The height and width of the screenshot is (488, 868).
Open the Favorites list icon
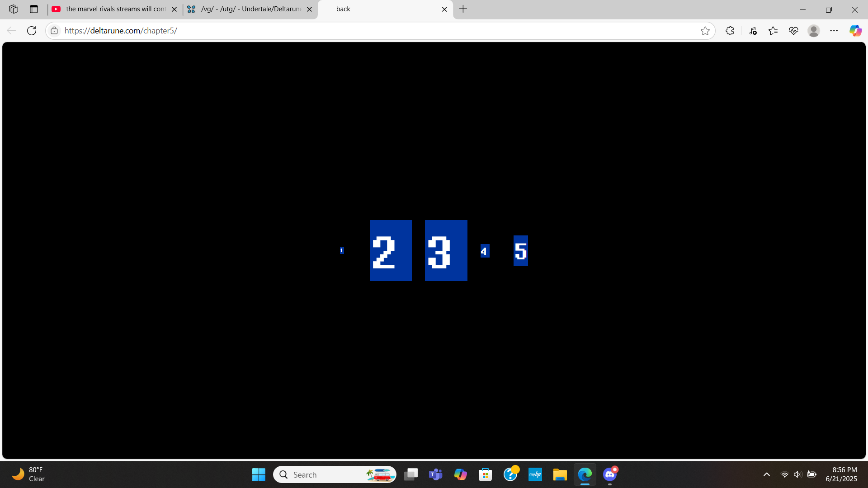[773, 31]
